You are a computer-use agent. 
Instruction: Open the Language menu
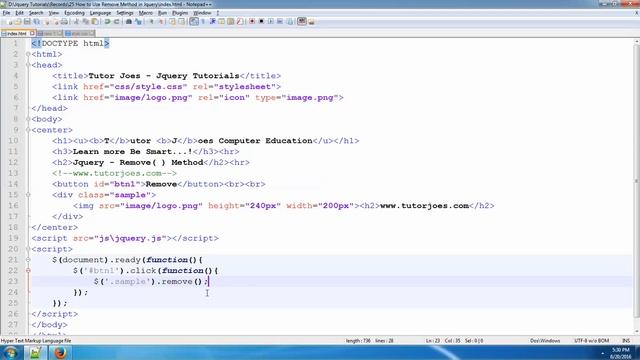tap(100, 13)
